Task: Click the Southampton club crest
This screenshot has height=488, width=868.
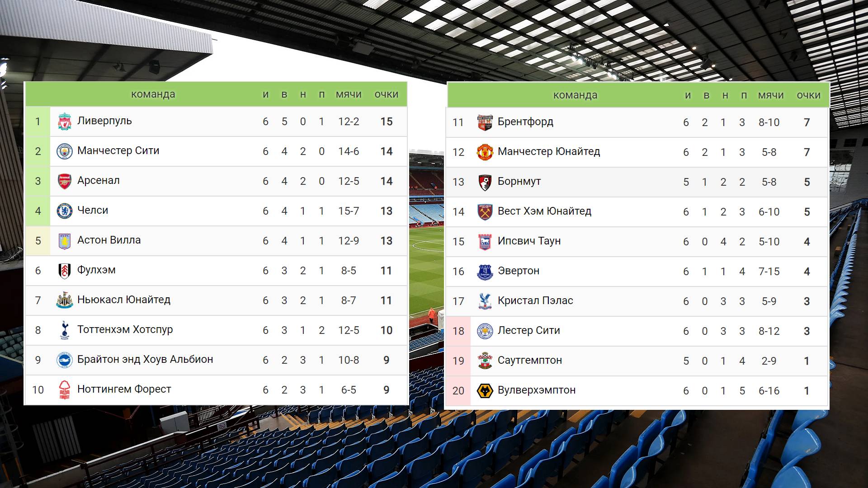Action: pos(485,361)
